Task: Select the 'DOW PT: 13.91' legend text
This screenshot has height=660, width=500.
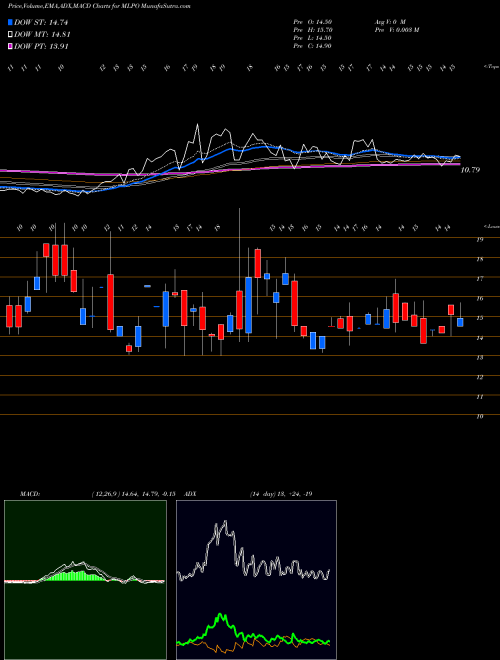Action: [41, 46]
